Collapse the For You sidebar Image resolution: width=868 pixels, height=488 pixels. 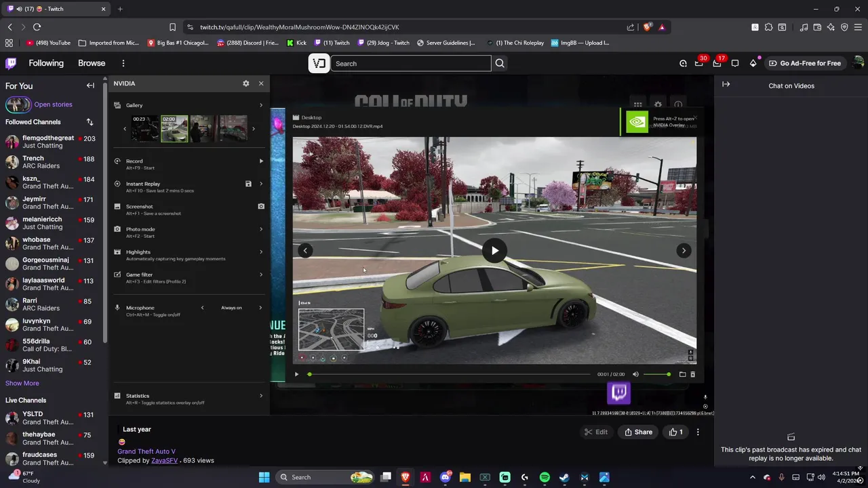pos(90,86)
